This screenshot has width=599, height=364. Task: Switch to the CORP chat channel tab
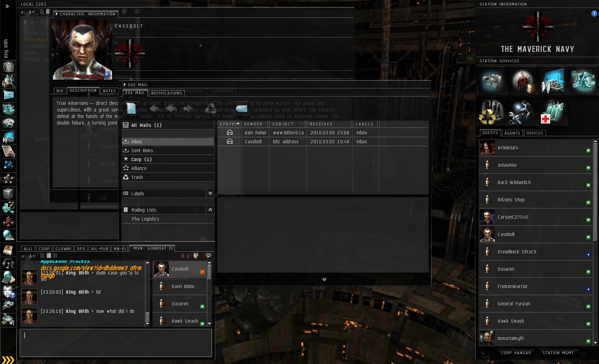point(44,249)
